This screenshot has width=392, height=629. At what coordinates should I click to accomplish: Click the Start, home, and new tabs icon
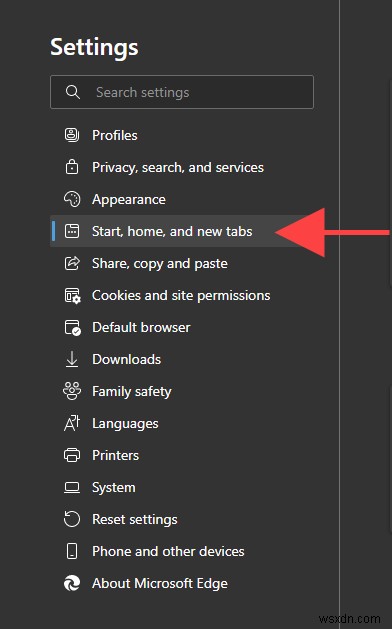[x=72, y=231]
